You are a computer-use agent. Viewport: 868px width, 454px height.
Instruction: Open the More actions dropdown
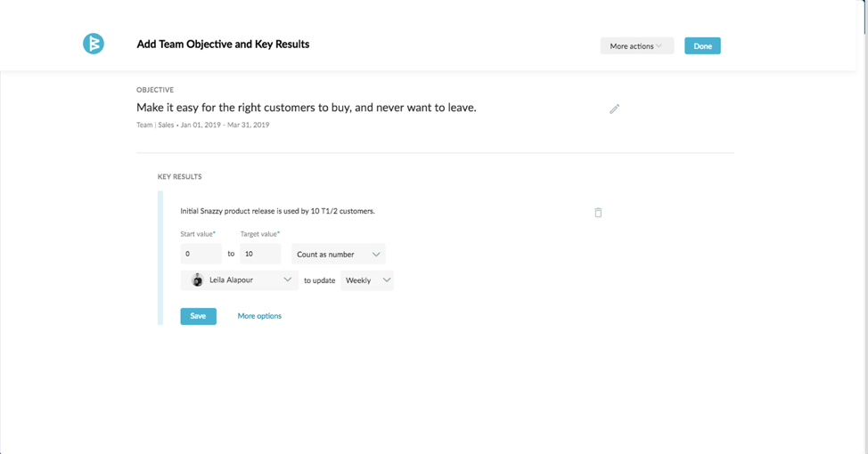tap(636, 46)
